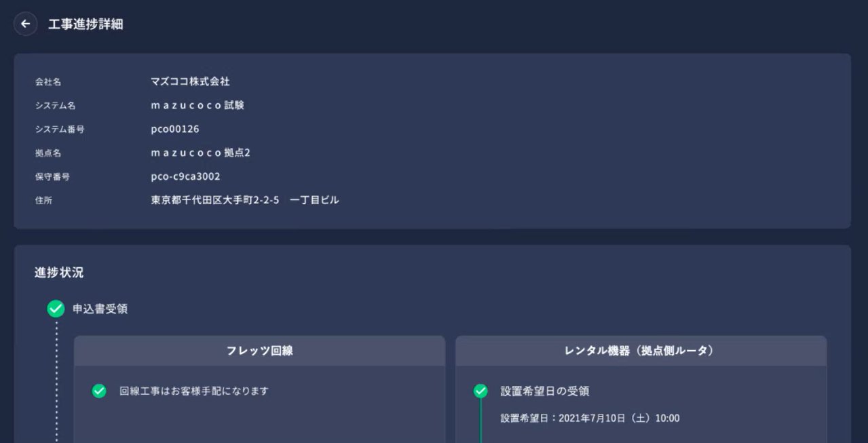Select the フレッツ回線 panel header

[259, 351]
